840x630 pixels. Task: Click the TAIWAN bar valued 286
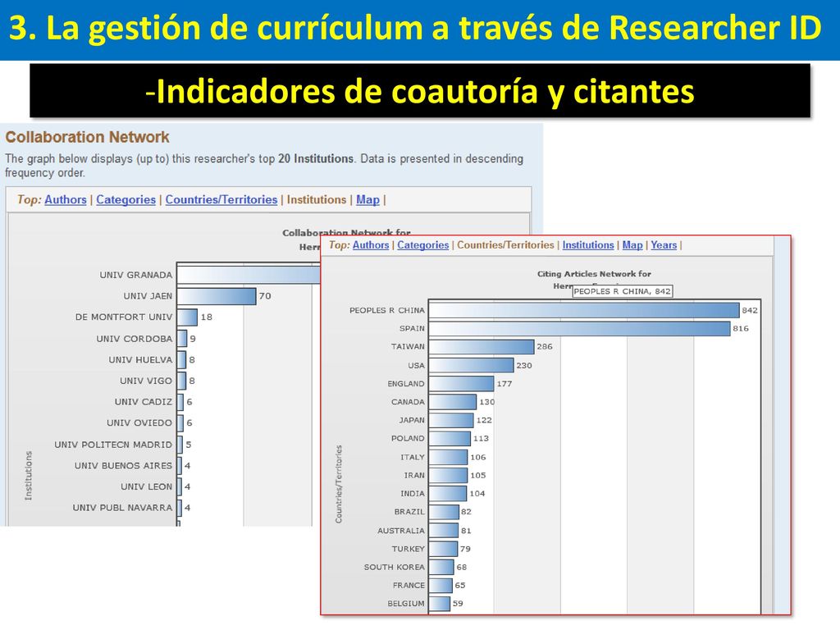[482, 347]
